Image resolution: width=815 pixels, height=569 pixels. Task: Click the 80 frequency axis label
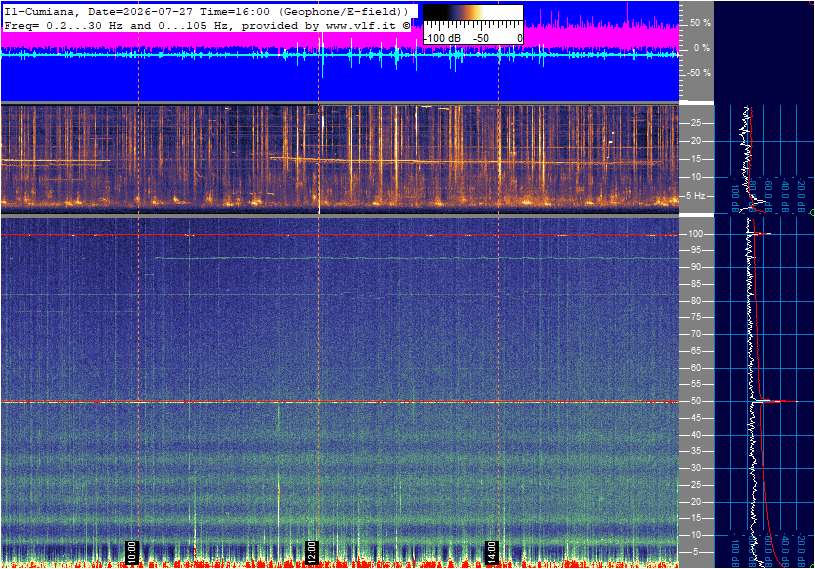(x=695, y=301)
